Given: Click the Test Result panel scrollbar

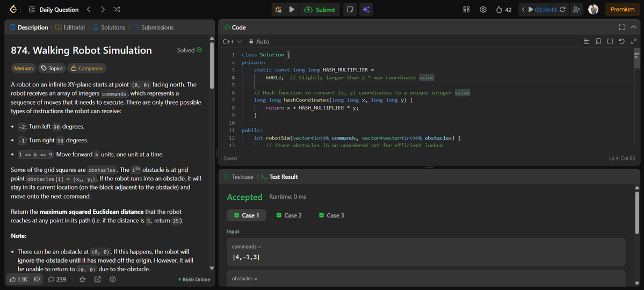Looking at the screenshot, I should click(637, 214).
